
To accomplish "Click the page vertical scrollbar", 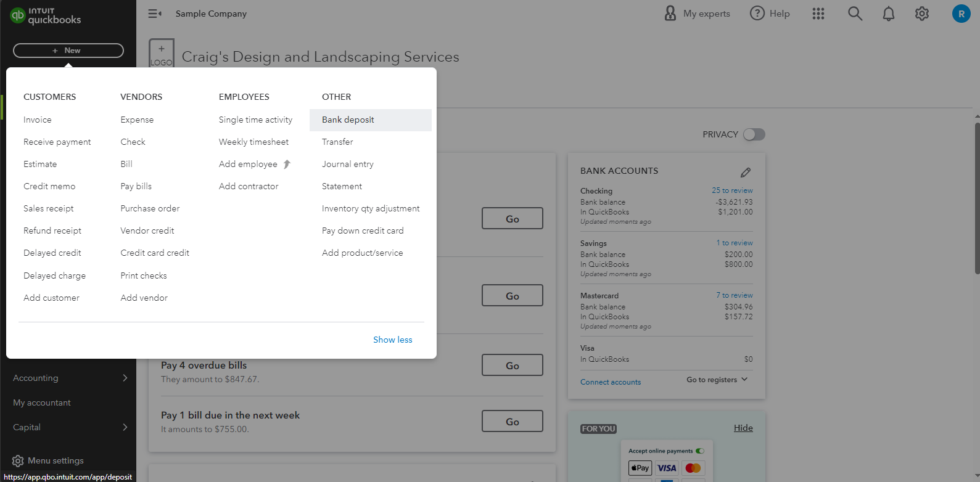I will 976,197.
